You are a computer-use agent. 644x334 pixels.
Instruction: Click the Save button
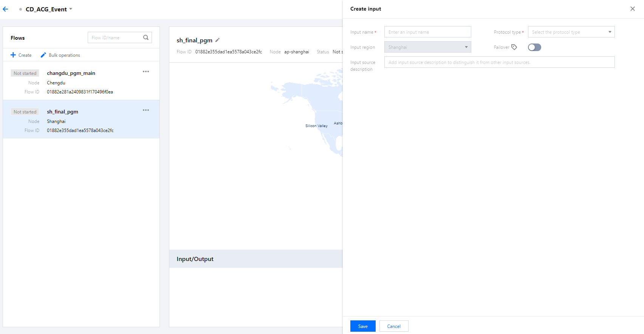[x=363, y=326]
